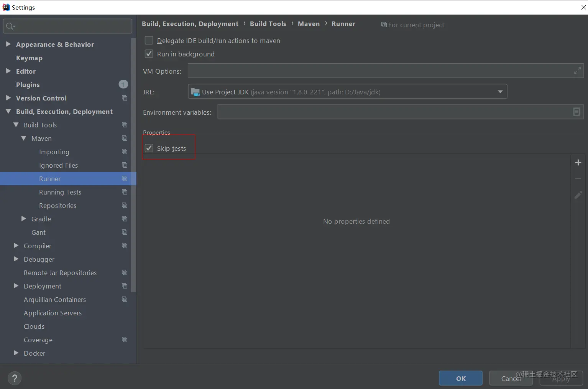The width and height of the screenshot is (588, 389).
Task: Edit property using the pencil icon
Action: 578,195
